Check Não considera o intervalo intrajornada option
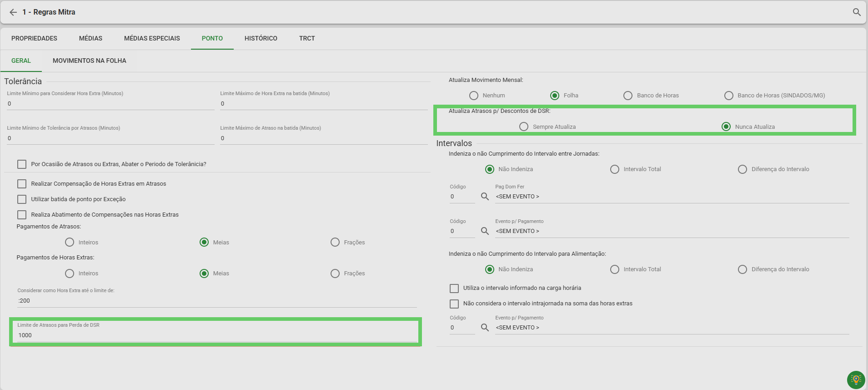Screen dimensions: 868x390 click(454, 304)
